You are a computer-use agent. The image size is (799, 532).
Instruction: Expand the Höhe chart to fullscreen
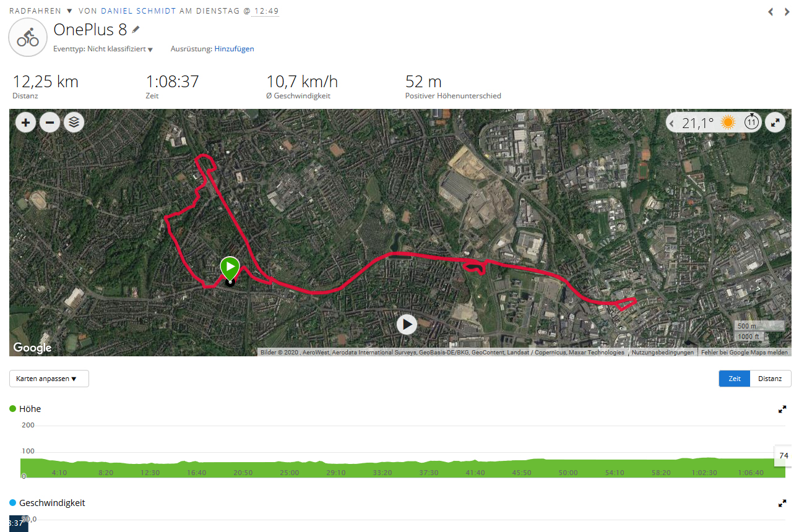click(x=782, y=409)
